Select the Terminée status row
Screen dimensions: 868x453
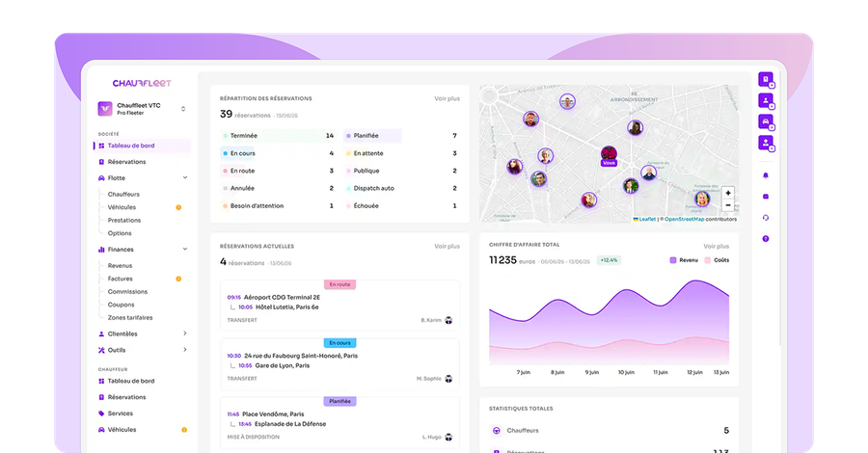click(279, 136)
